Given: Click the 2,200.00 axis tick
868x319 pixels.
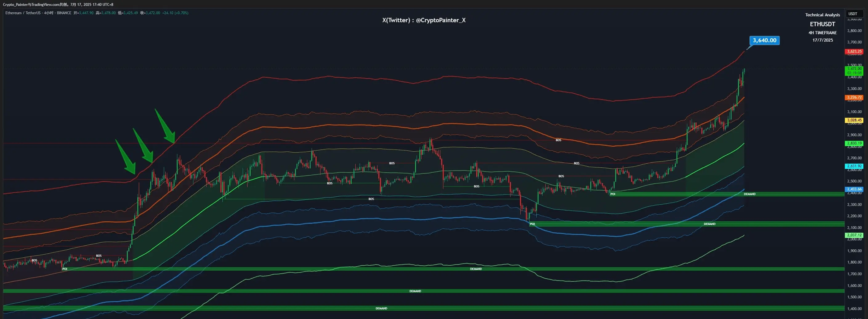Looking at the screenshot, I should click(x=854, y=216).
